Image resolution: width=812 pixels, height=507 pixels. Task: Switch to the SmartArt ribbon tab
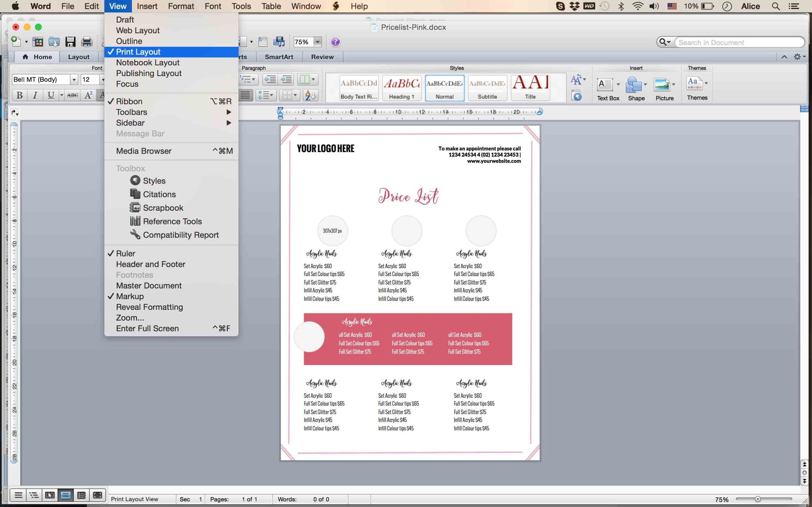coord(279,57)
